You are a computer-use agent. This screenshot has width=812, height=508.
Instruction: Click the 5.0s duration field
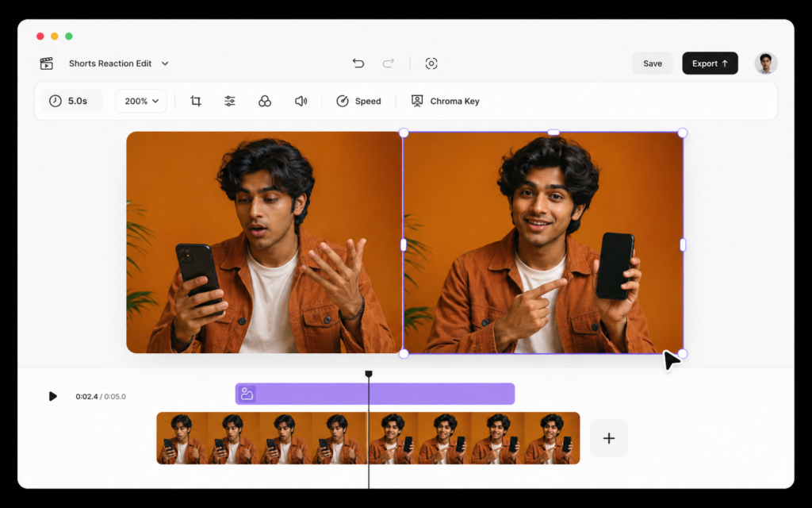coord(72,101)
